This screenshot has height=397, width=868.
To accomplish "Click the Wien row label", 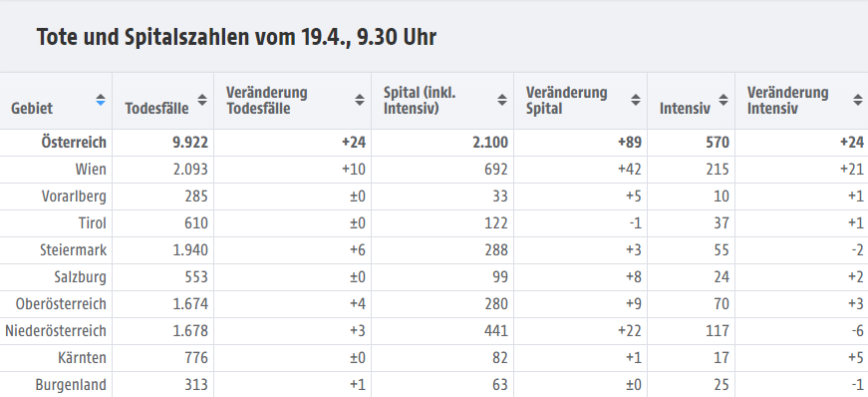I will click(x=91, y=170).
